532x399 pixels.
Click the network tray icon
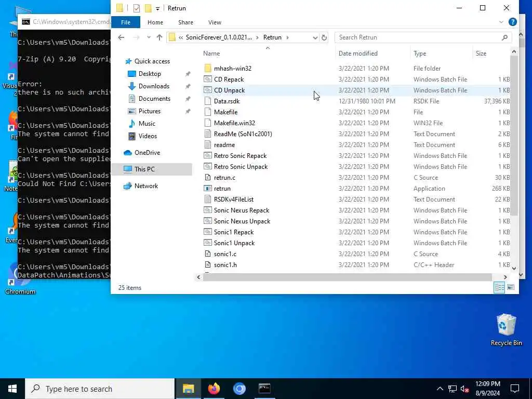(453, 389)
